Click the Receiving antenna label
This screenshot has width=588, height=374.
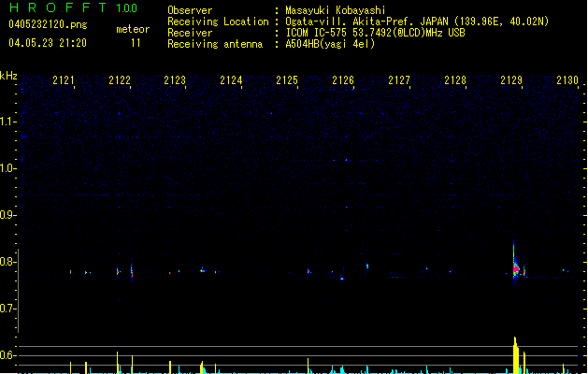[215, 44]
